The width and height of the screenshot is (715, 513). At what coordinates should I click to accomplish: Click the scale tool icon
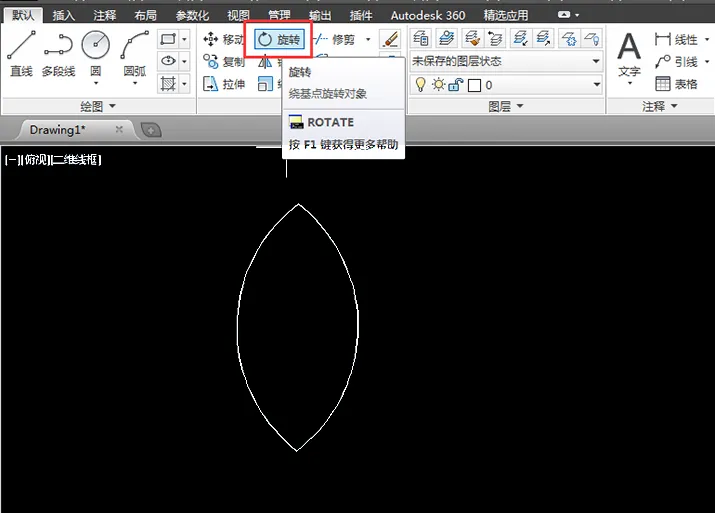pyautogui.click(x=265, y=84)
